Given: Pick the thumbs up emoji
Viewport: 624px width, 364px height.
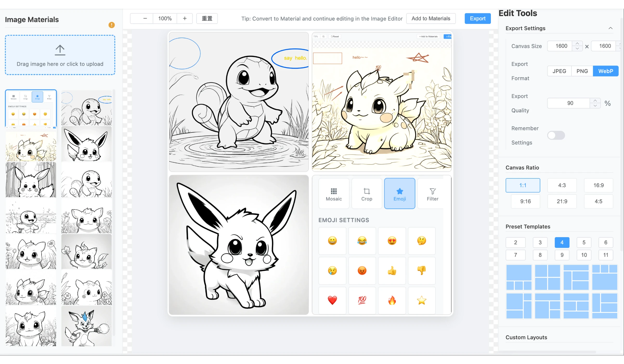Looking at the screenshot, I should point(392,271).
